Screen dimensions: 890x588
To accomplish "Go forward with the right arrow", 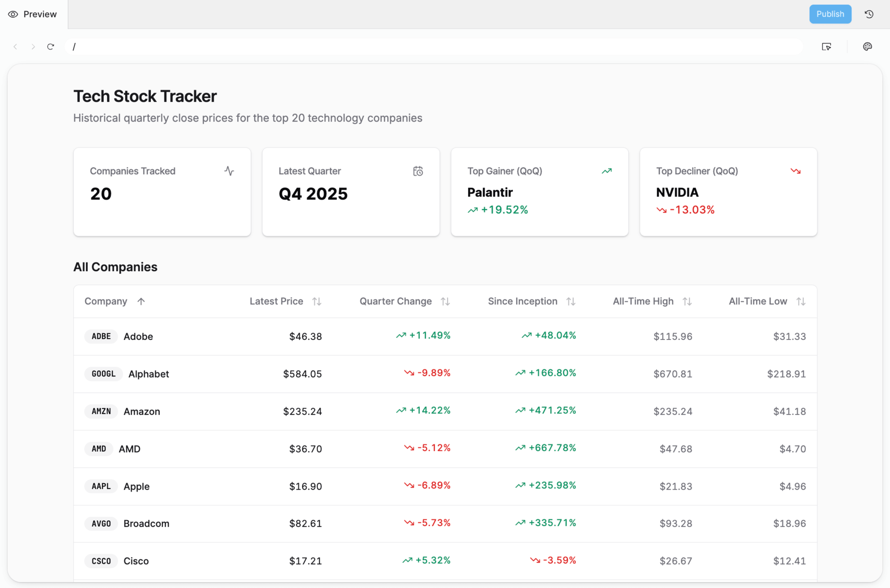I will pos(33,46).
